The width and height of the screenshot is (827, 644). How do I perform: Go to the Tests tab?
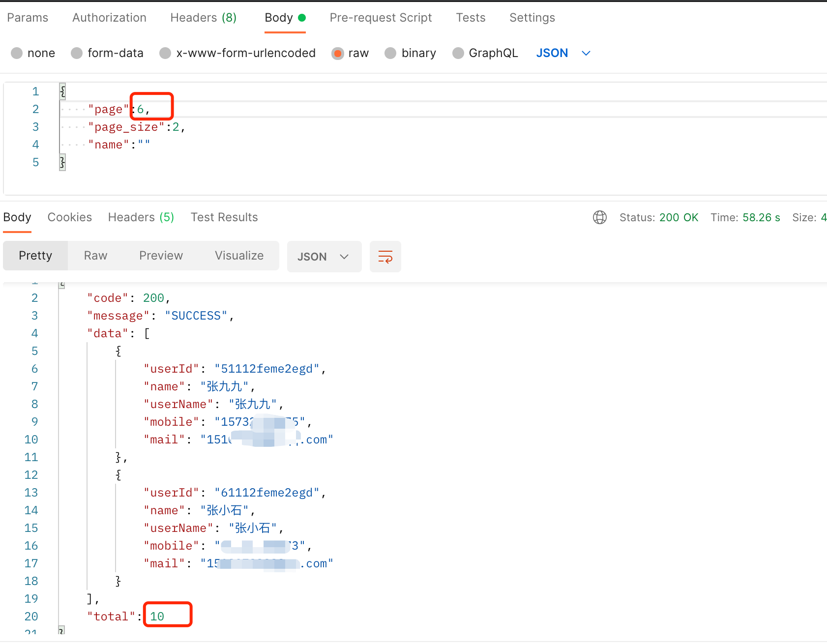(471, 18)
